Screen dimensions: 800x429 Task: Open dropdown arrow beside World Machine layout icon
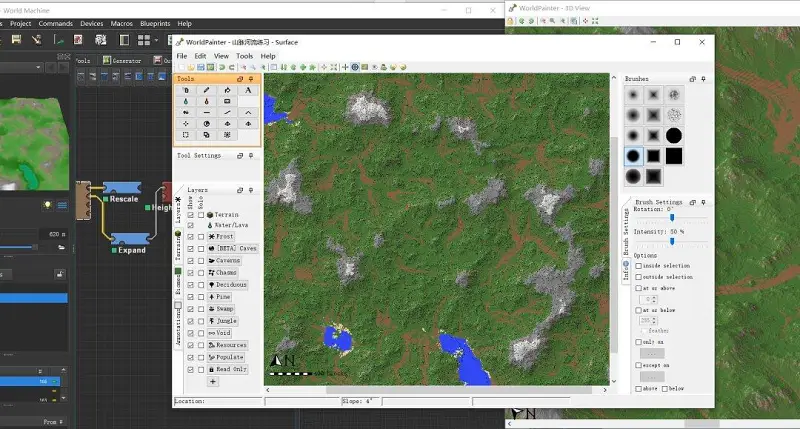156,40
